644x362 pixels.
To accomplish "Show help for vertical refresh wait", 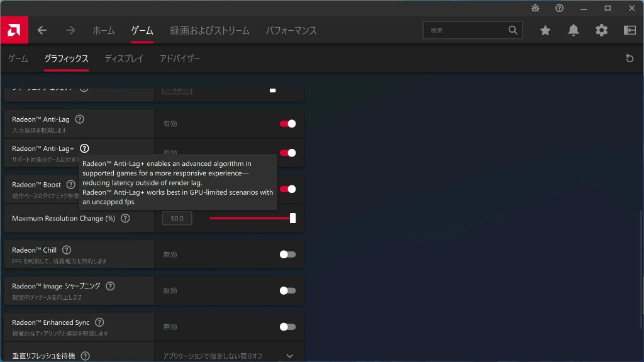I will click(x=85, y=356).
